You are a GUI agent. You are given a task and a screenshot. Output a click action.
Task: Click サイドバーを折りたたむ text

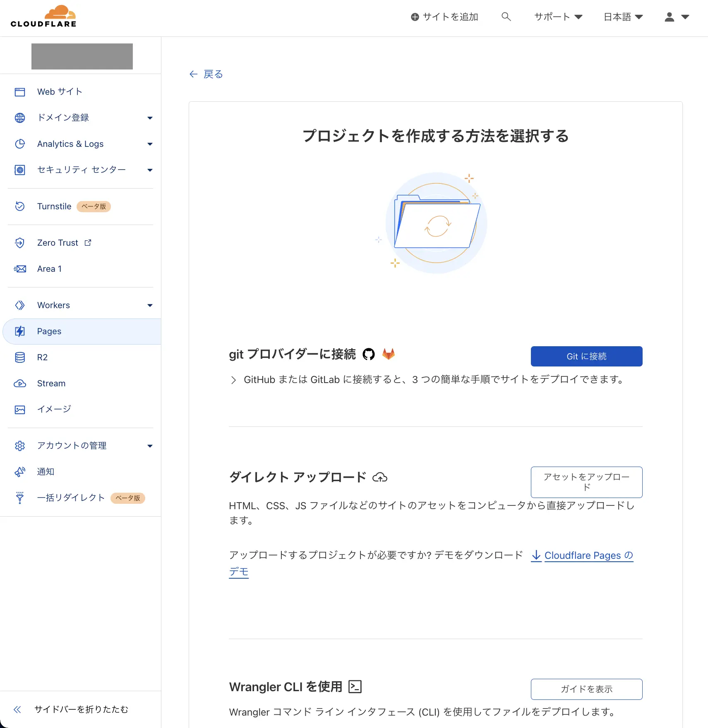click(x=81, y=710)
